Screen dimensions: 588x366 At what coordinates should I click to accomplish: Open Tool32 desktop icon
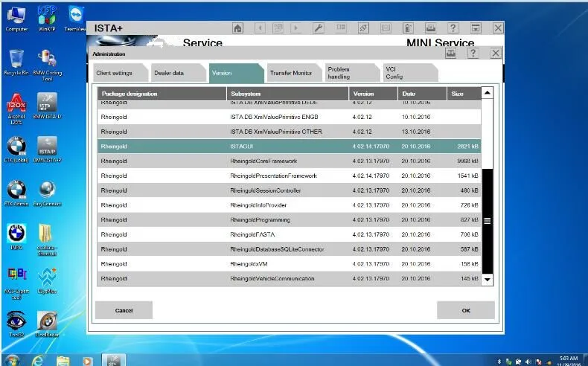pos(16,324)
